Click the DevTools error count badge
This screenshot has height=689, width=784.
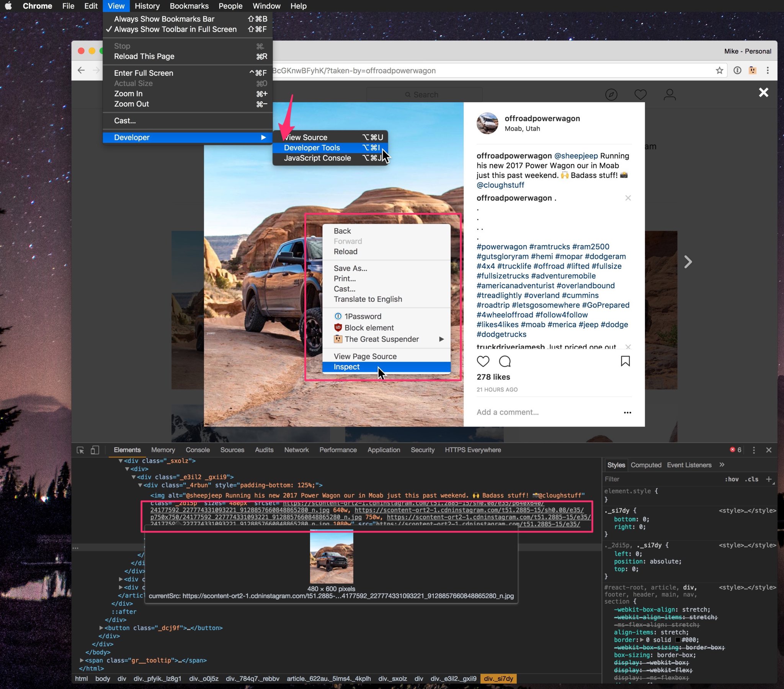[735, 450]
